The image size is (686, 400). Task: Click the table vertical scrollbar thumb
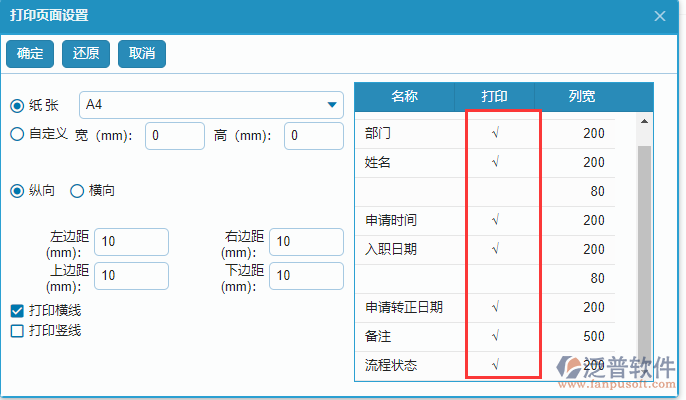tap(644, 258)
